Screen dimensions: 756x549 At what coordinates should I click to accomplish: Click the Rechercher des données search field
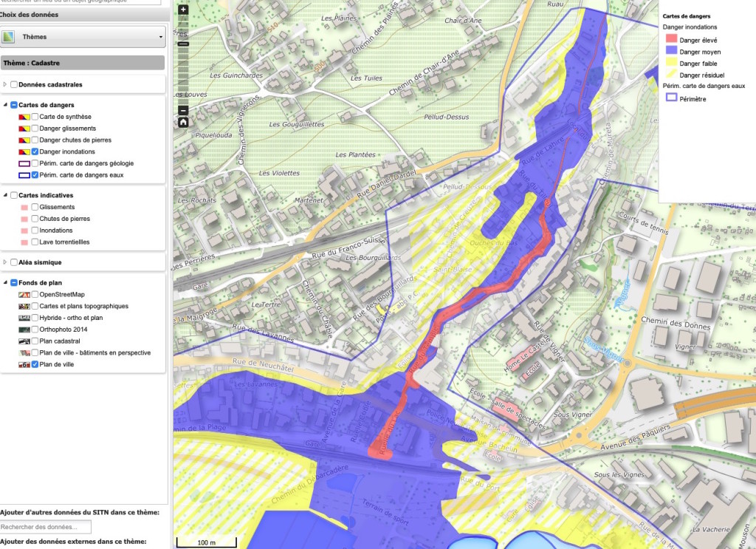click(x=46, y=526)
